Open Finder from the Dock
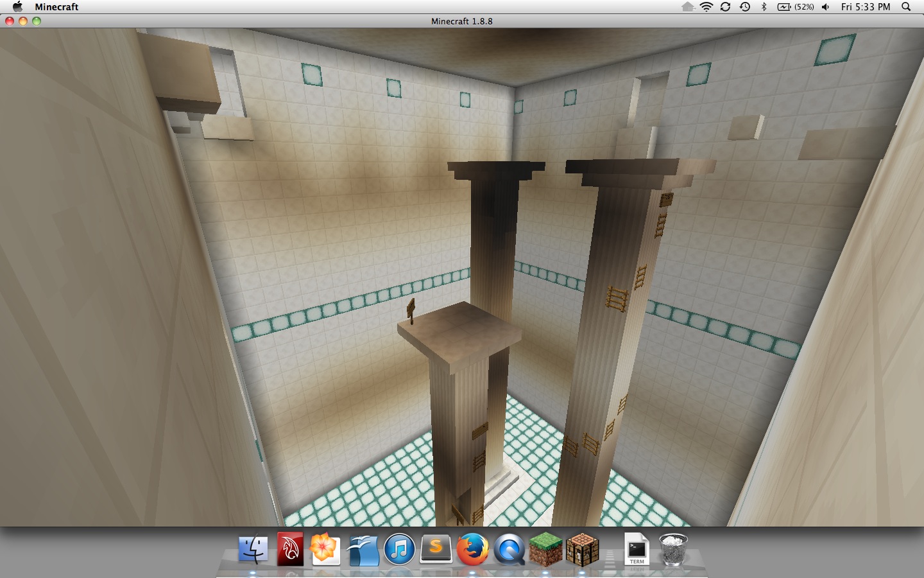Screen dimensions: 924x578 253,550
